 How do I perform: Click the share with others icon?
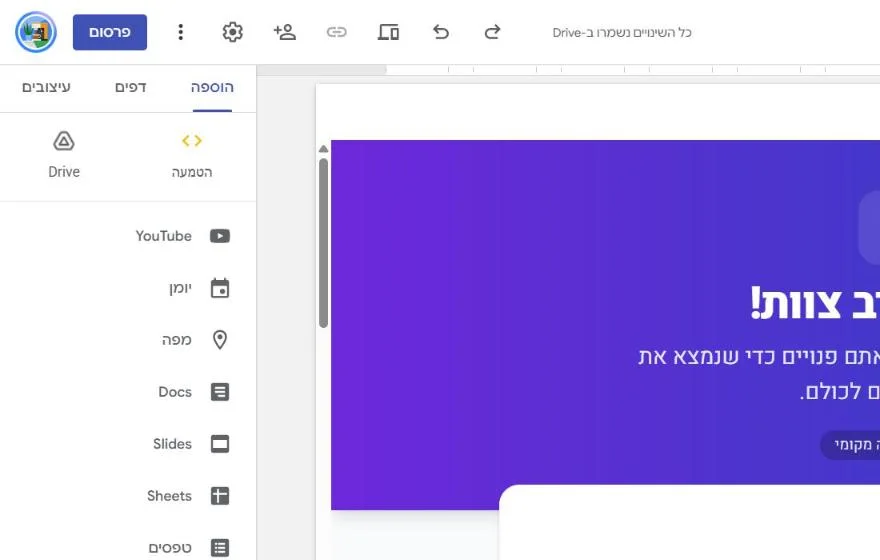pos(285,32)
